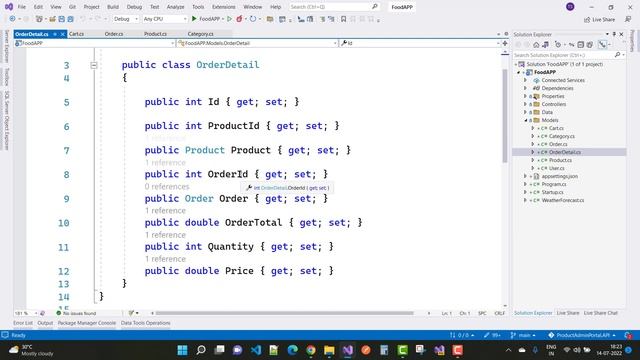
Task: Open Windows Start menu on taskbar
Action: (182, 350)
